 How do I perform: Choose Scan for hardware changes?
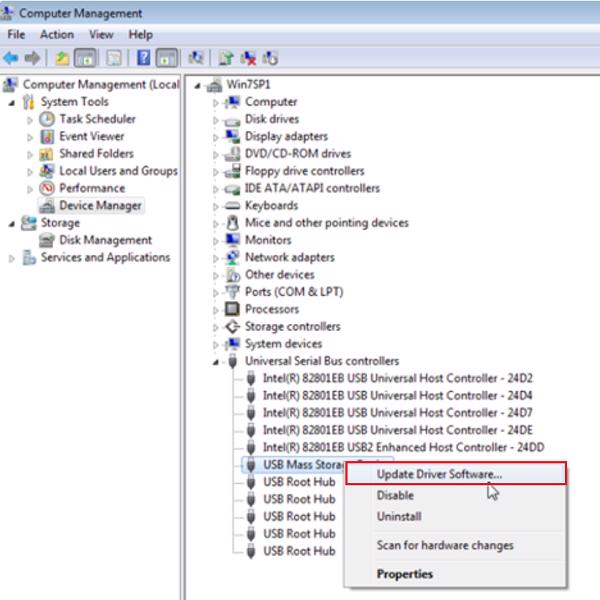[445, 545]
